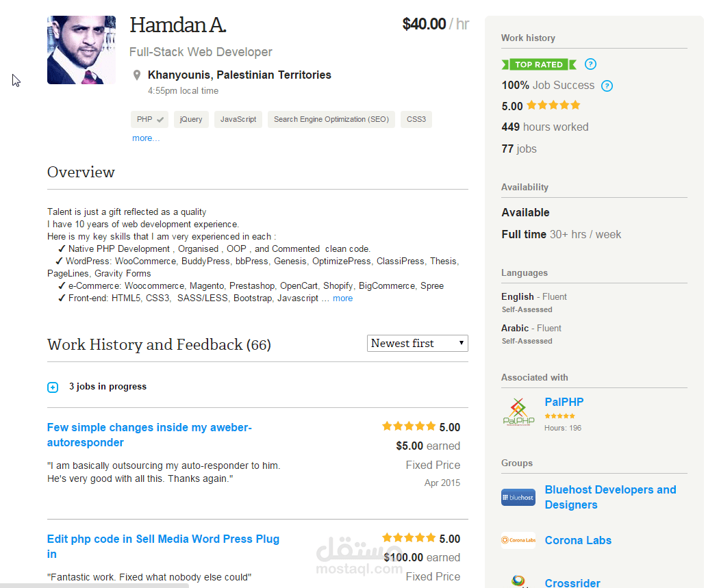Expand the 3 jobs in progress section
This screenshot has width=719, height=588.
pos(107,386)
